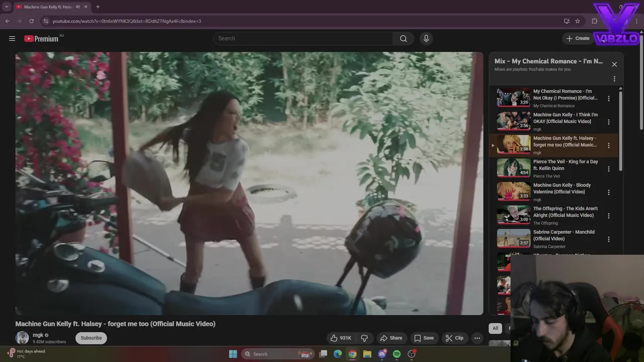Open options for King for a Day item

point(608,169)
